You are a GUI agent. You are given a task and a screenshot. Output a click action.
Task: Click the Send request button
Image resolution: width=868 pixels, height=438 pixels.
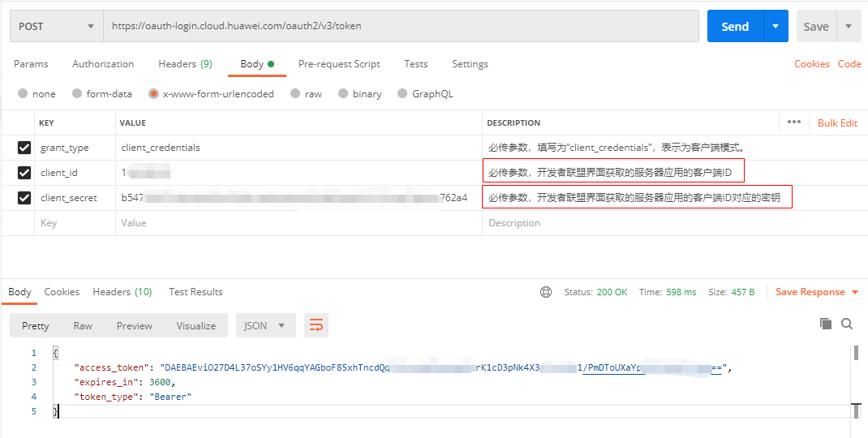pos(735,26)
